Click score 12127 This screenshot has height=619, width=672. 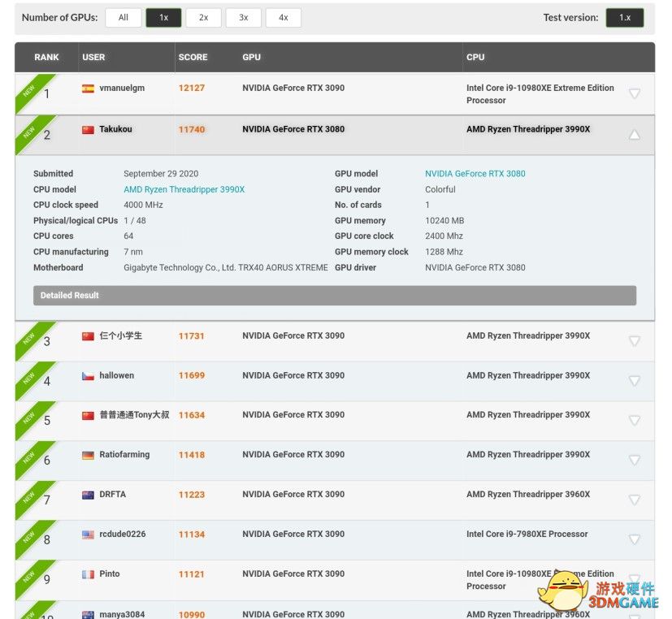tap(192, 88)
